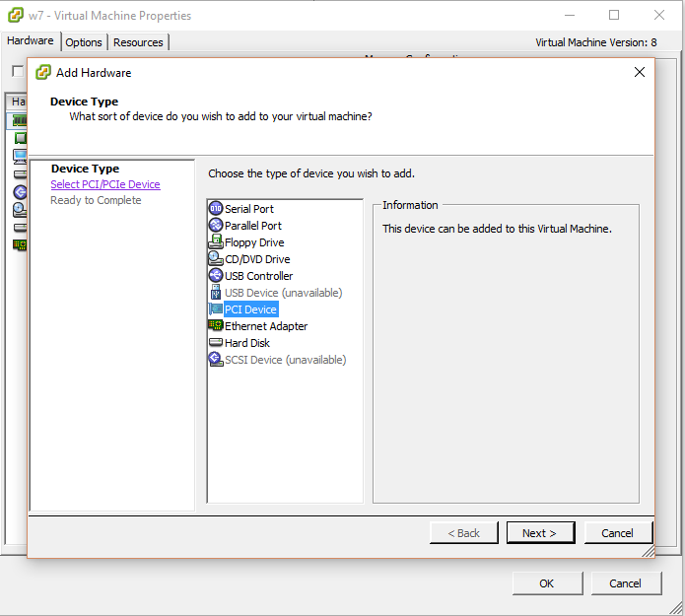Close the Add Hardware dialog

(x=640, y=72)
